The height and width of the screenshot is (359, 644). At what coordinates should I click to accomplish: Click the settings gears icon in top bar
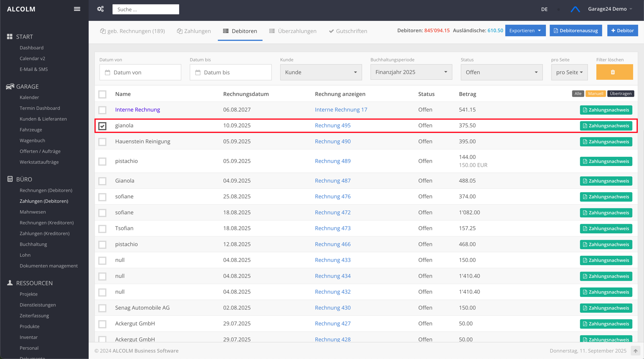(101, 9)
